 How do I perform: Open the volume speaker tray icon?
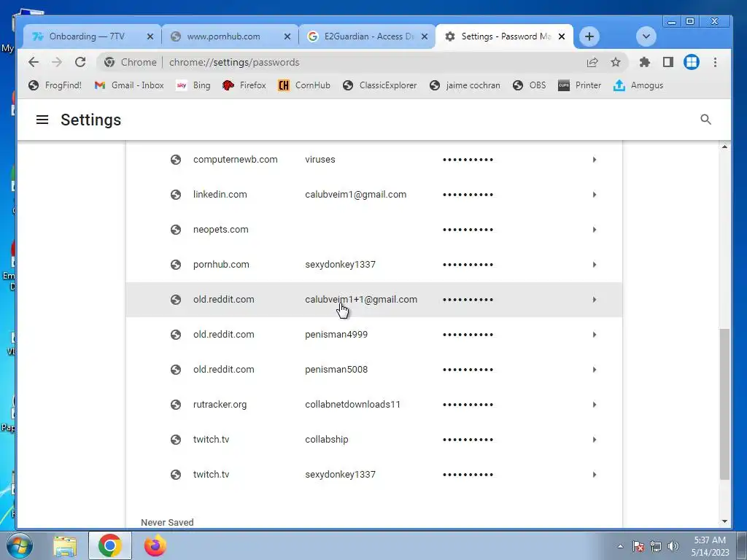coord(673,546)
